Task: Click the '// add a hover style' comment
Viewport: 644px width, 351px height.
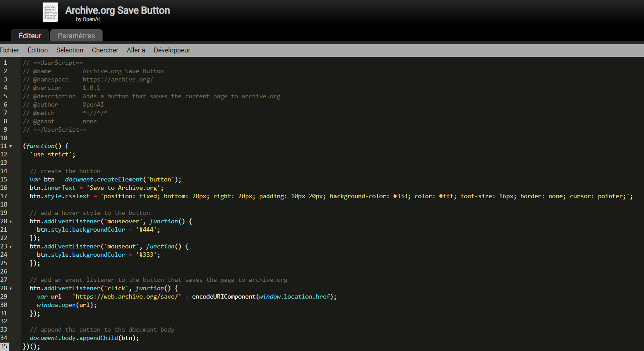Action: click(x=90, y=213)
